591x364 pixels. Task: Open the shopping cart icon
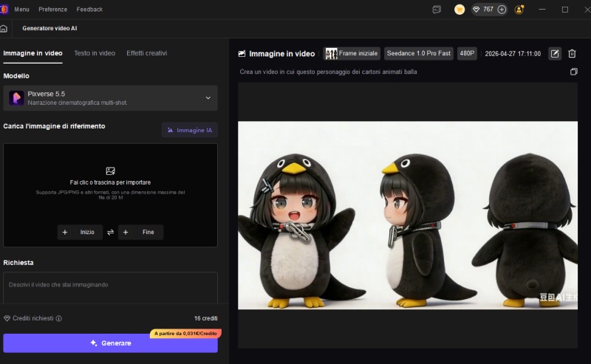(x=459, y=10)
